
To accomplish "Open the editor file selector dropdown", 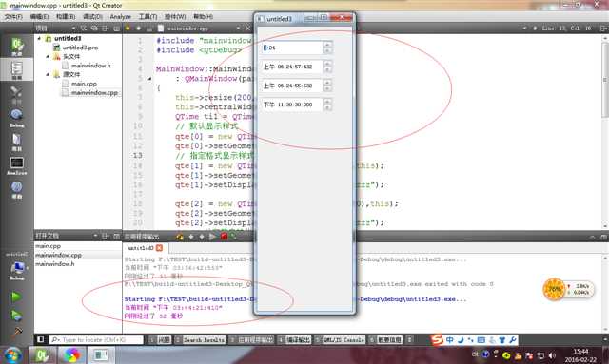I will point(238,29).
